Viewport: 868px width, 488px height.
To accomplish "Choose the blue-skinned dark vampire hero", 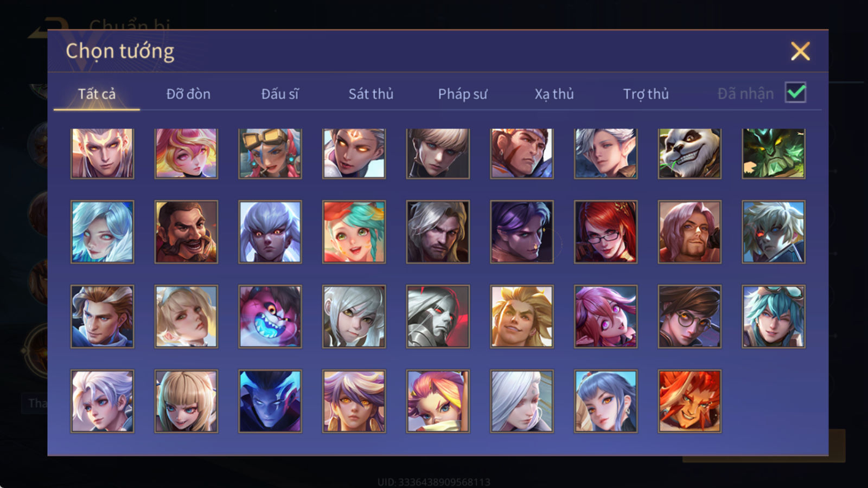I will [270, 401].
